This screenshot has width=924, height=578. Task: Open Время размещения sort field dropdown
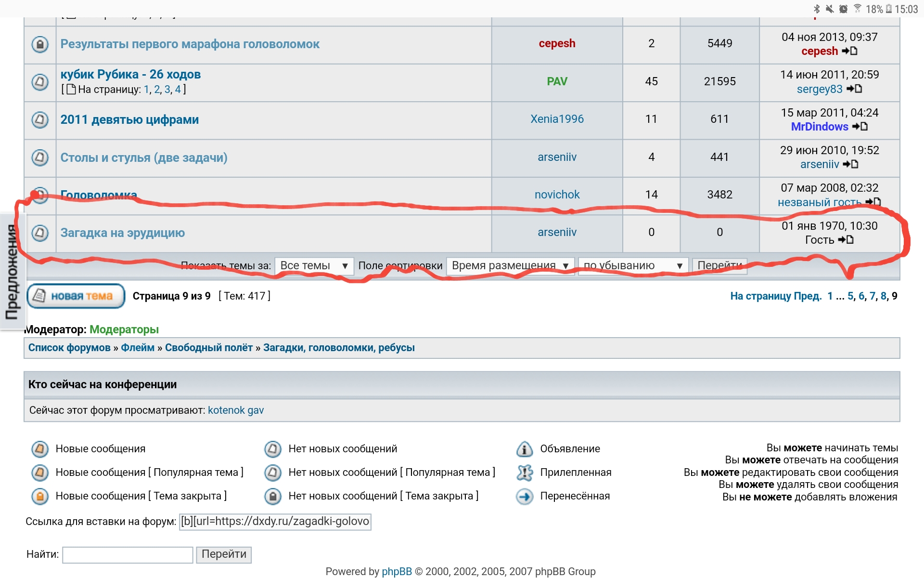coord(510,266)
